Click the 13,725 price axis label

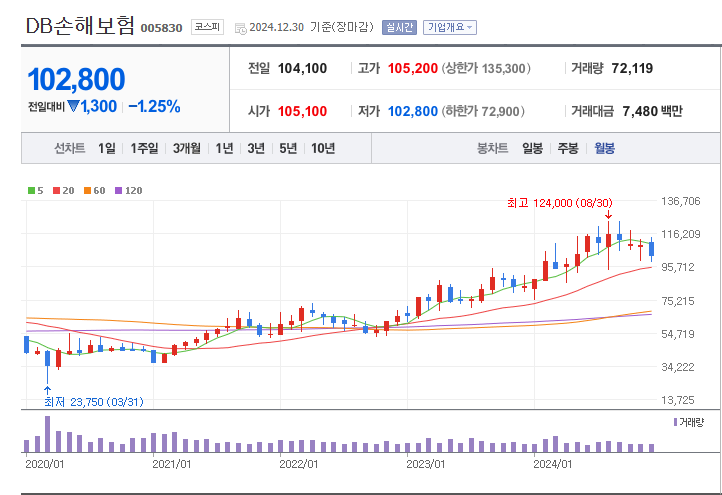pos(678,400)
